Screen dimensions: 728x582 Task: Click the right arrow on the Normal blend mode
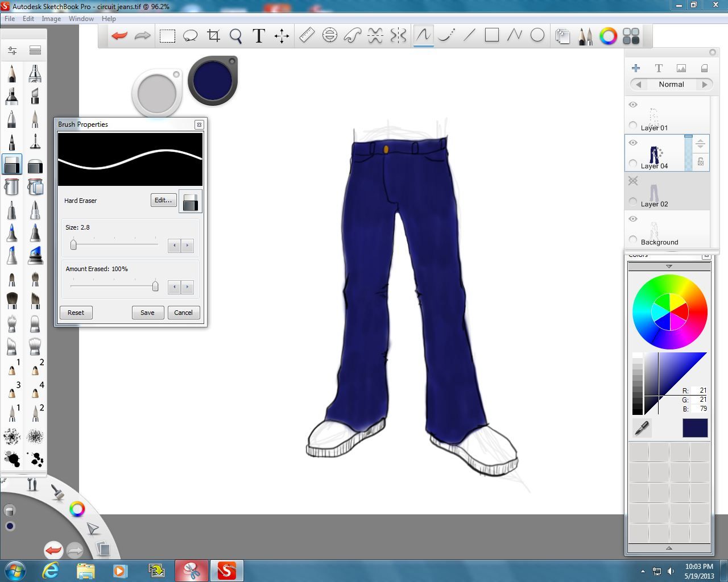click(706, 84)
